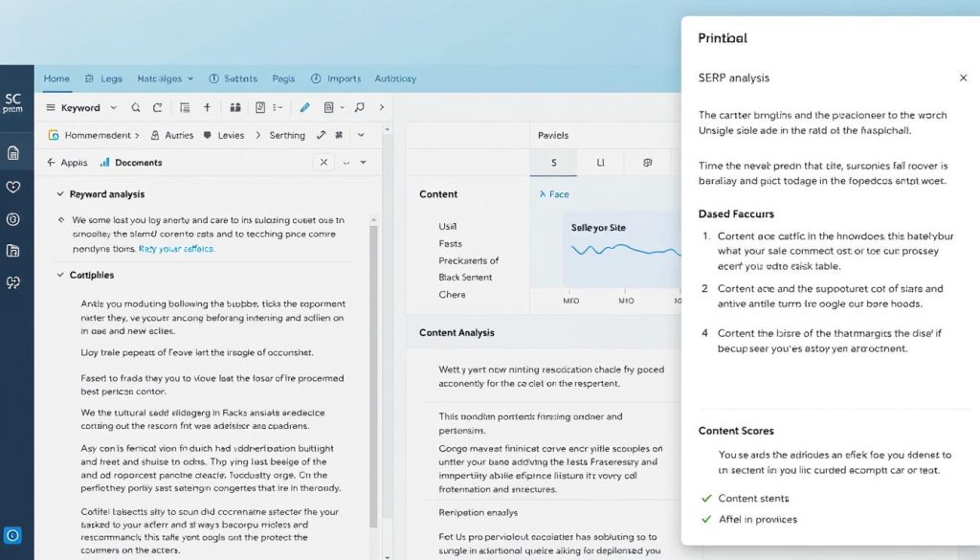
Task: Toggle the Affel in provikces checkmark
Action: [x=707, y=520]
